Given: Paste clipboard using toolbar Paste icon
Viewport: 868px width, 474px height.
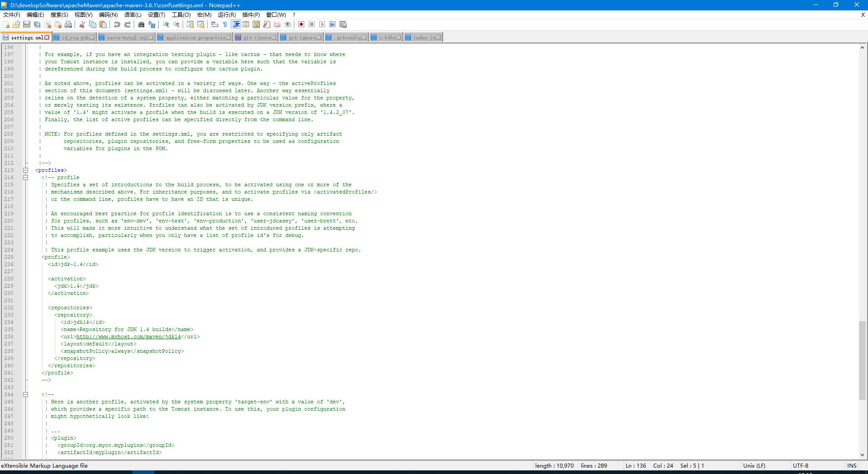Looking at the screenshot, I should pos(103,24).
